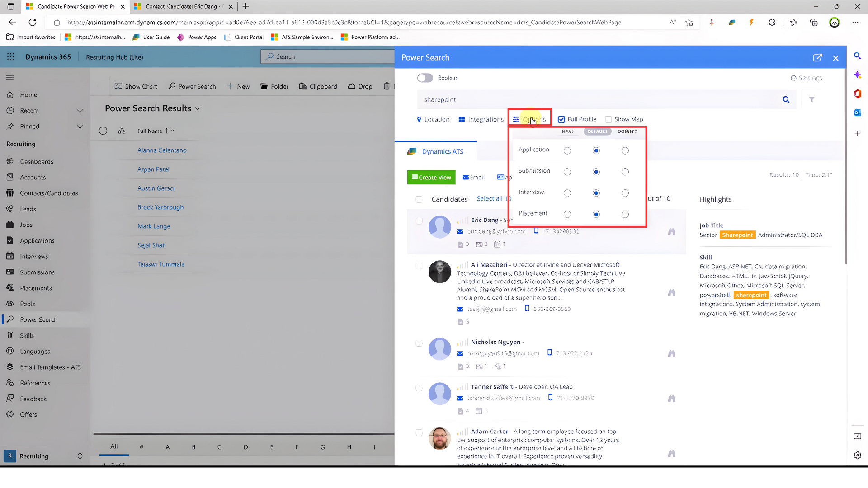This screenshot has height=488, width=868.
Task: Select the All alphabet filter tab
Action: point(114,446)
